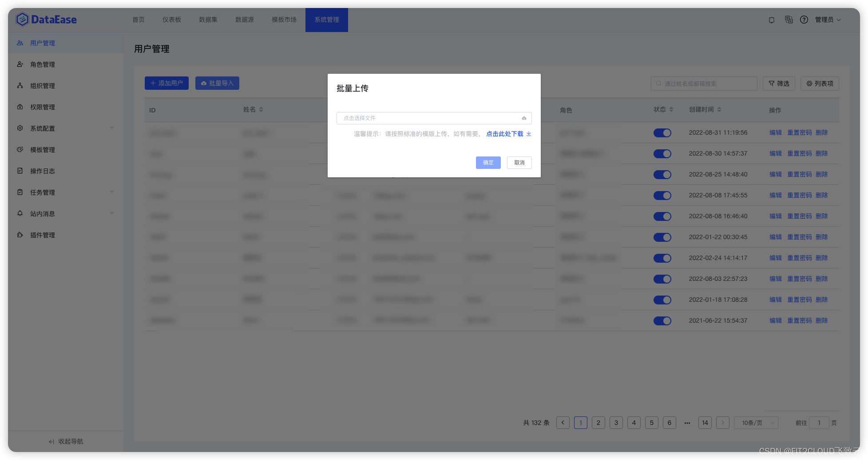Image resolution: width=868 pixels, height=460 pixels.
Task: Click the pagination ellipsis to jump pages
Action: 687,423
